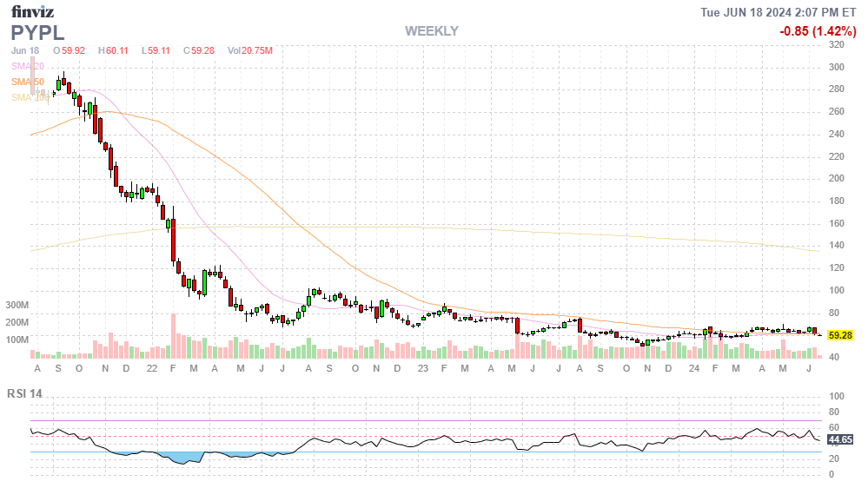Click the SMA 20 indicator label
868x488 pixels.
coord(28,67)
